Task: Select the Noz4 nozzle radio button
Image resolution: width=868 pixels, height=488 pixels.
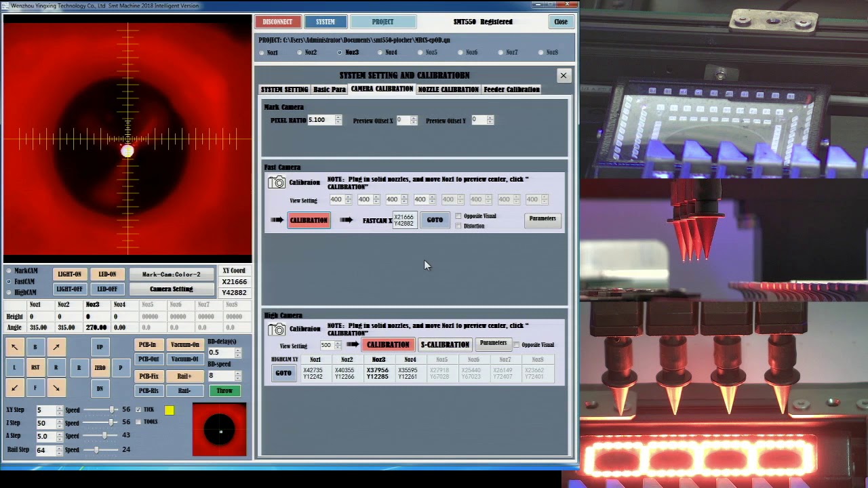Action: pos(380,53)
